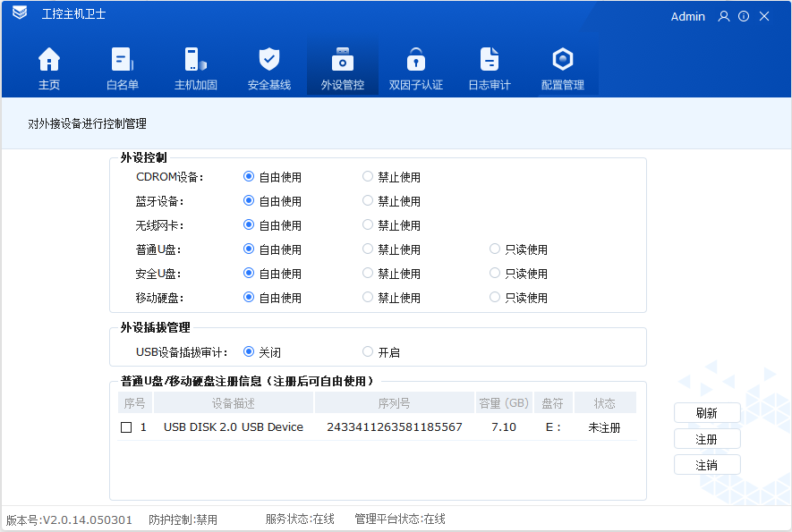Enable USB设备插拔审计 with 开启
The width and height of the screenshot is (792, 532).
[x=367, y=351]
